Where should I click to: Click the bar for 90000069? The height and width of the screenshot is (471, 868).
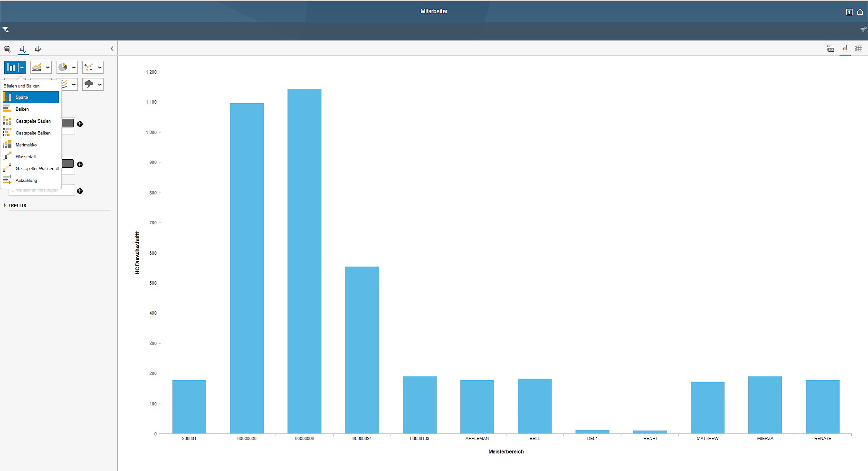[x=304, y=261]
